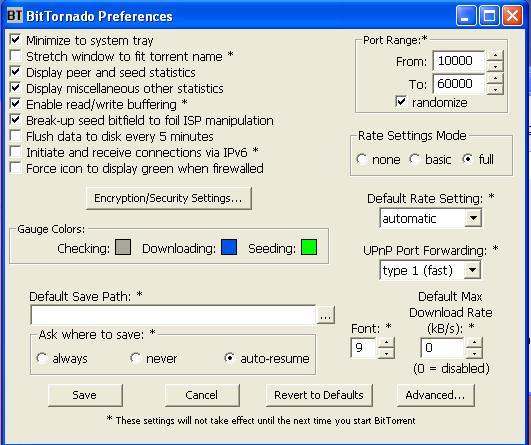Screen dimensions: 531x445
Task: Click the Save button
Action: point(85,395)
